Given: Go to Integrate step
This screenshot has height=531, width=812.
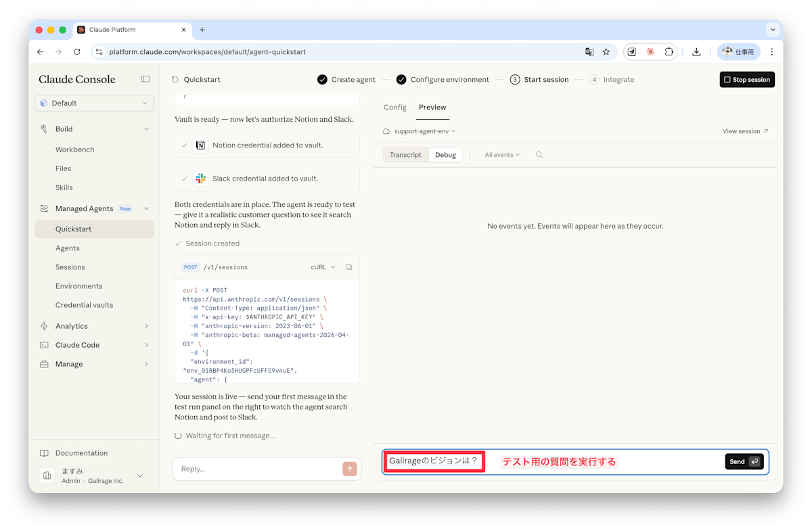Looking at the screenshot, I should tap(612, 79).
